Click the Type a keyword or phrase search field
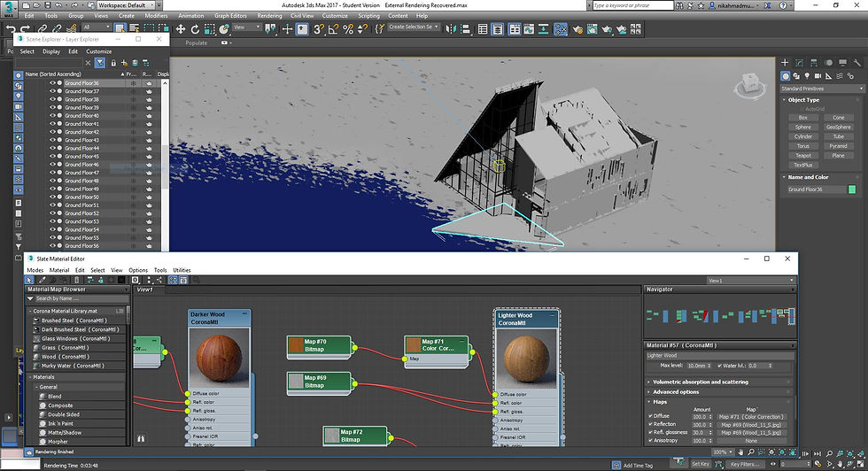Screen dimensions: 868x471 (x=632, y=5)
